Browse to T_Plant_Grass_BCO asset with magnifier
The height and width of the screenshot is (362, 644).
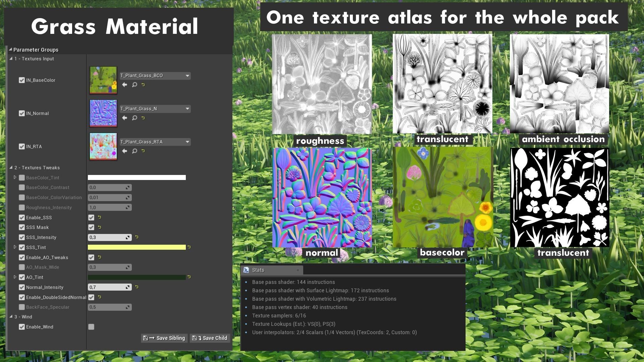[135, 85]
